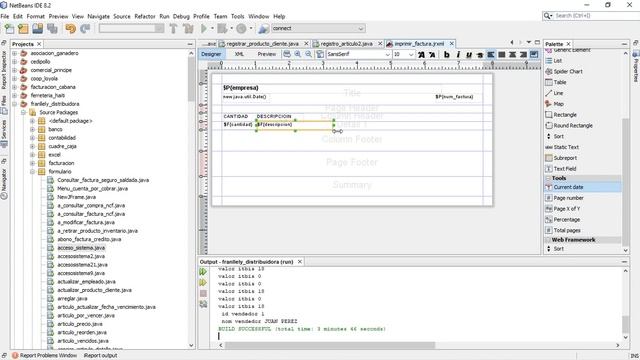This screenshot has width=640, height=360.
Task: Open the Navigate menu
Action: [x=98, y=16]
